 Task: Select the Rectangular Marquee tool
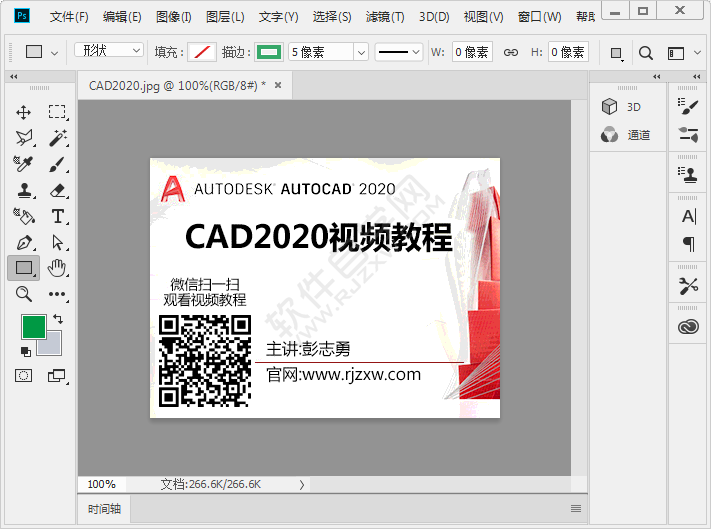point(57,112)
